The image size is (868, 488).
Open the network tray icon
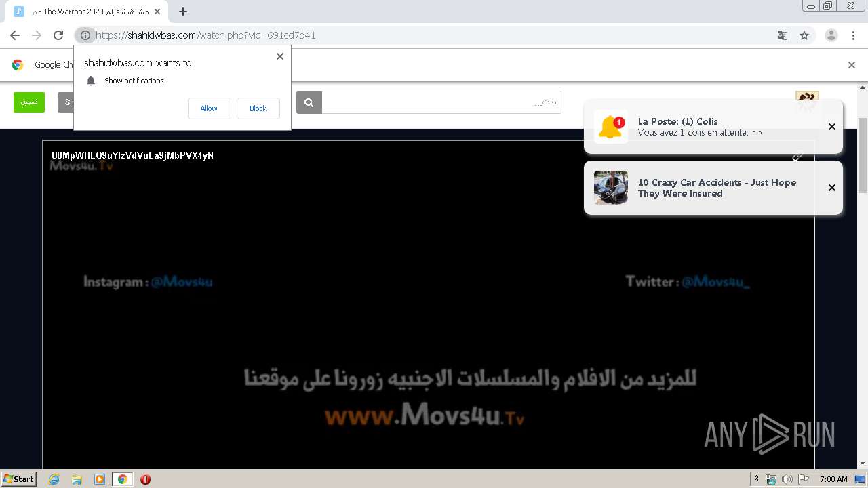[771, 479]
